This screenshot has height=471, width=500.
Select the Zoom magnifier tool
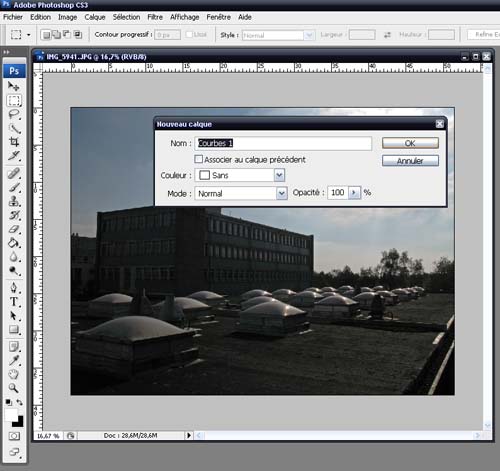pos(14,388)
